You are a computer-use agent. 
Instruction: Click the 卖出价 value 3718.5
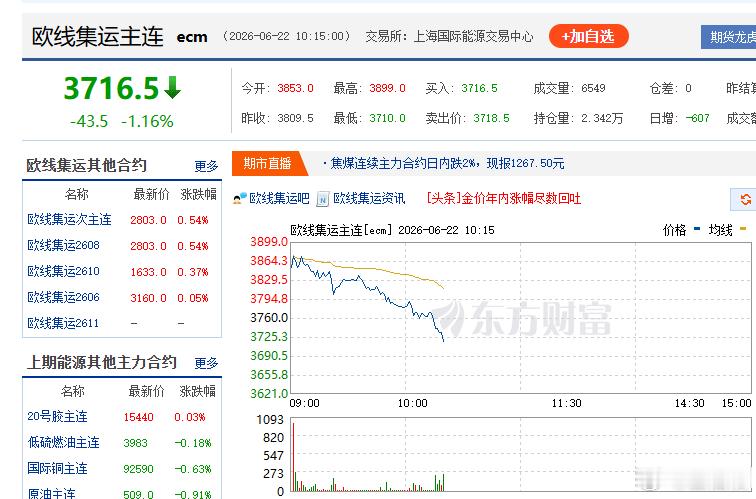pos(491,118)
